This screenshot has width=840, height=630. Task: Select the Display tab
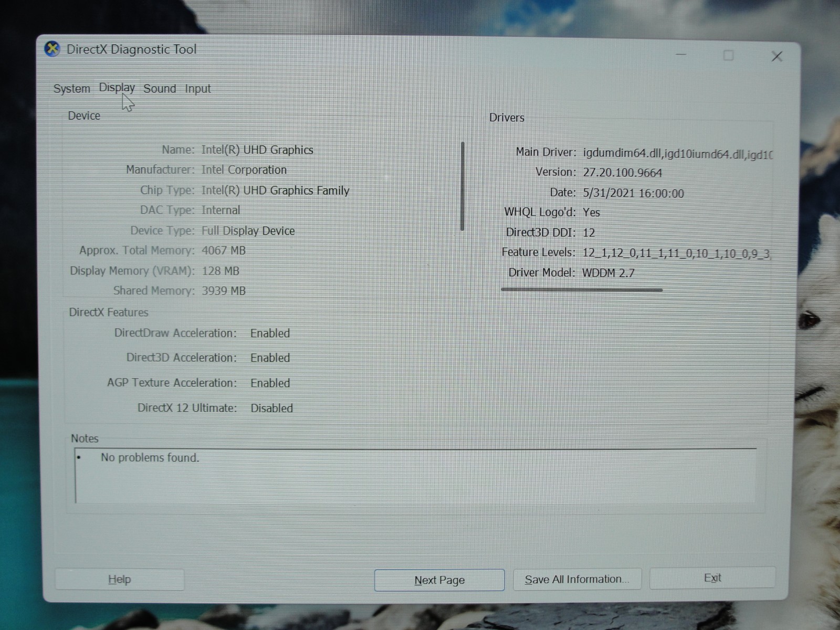pos(117,88)
